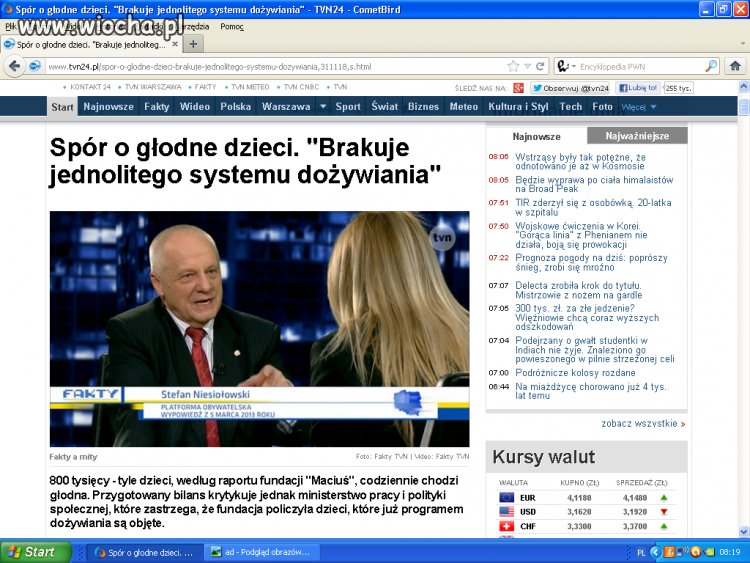
Task: Open headline '300 tys. zł. za złe jedzenie?'
Action: pyautogui.click(x=587, y=318)
